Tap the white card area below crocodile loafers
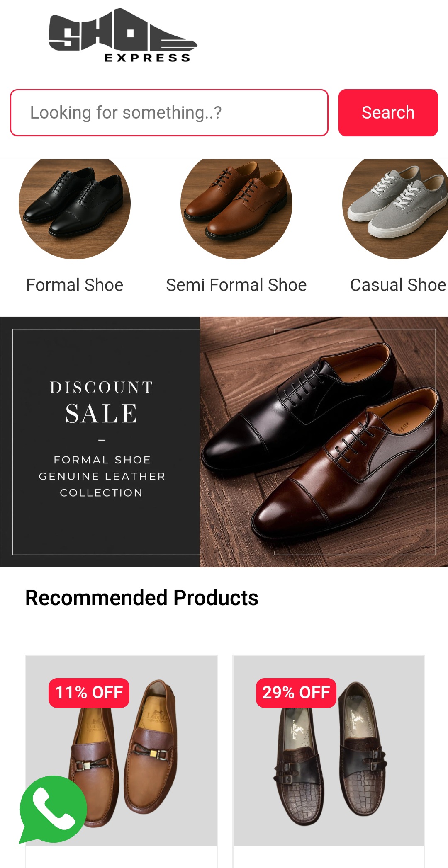This screenshot has width=448, height=868. 329,857
